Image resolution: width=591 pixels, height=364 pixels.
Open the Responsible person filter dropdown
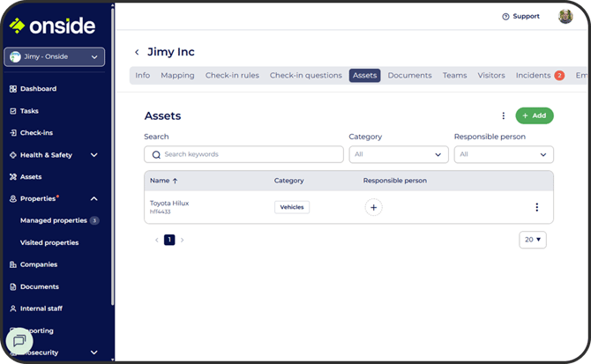pyautogui.click(x=504, y=154)
